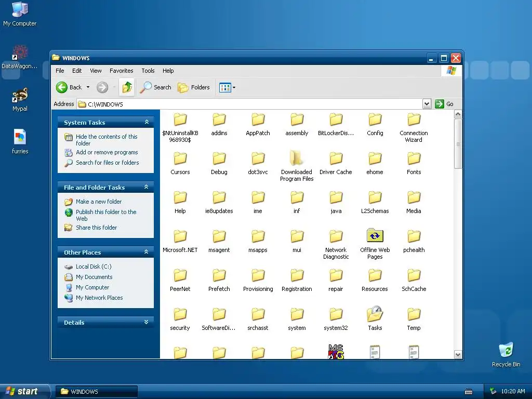
Task: Collapse the File and Folder Tasks panel
Action: (x=147, y=187)
